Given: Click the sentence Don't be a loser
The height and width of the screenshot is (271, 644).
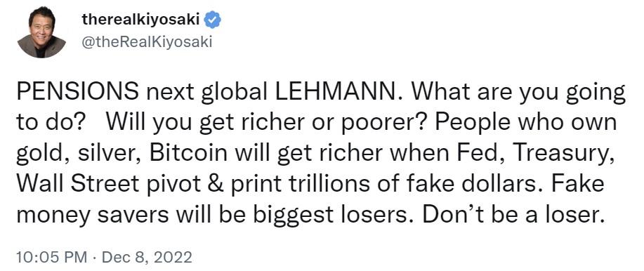Looking at the screenshot, I should (514, 215).
